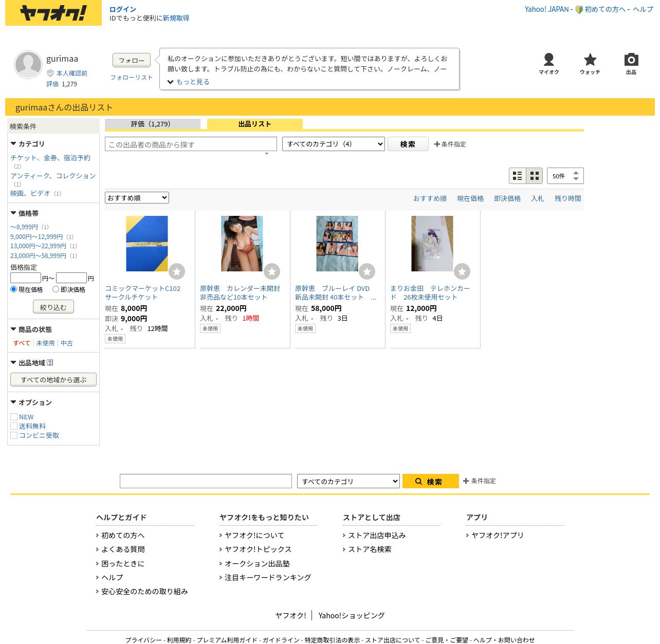Sort by 残り時間 column

[x=568, y=198]
